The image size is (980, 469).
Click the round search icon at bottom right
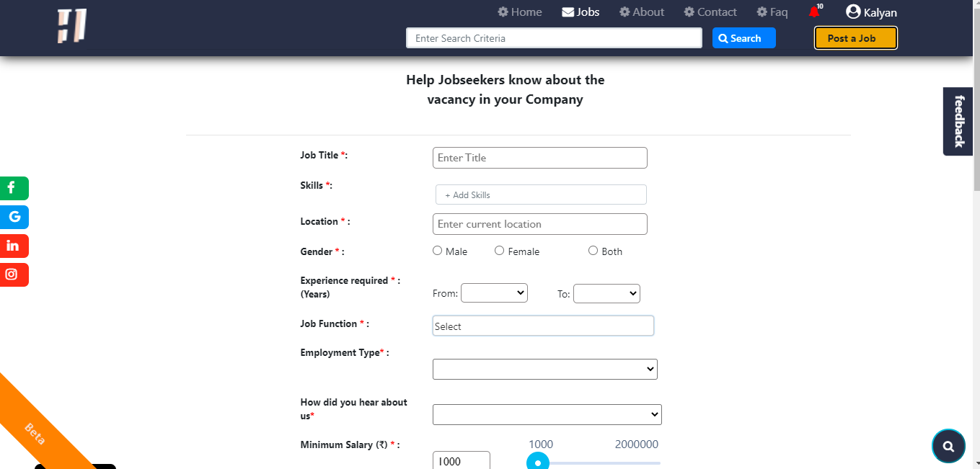pos(948,446)
